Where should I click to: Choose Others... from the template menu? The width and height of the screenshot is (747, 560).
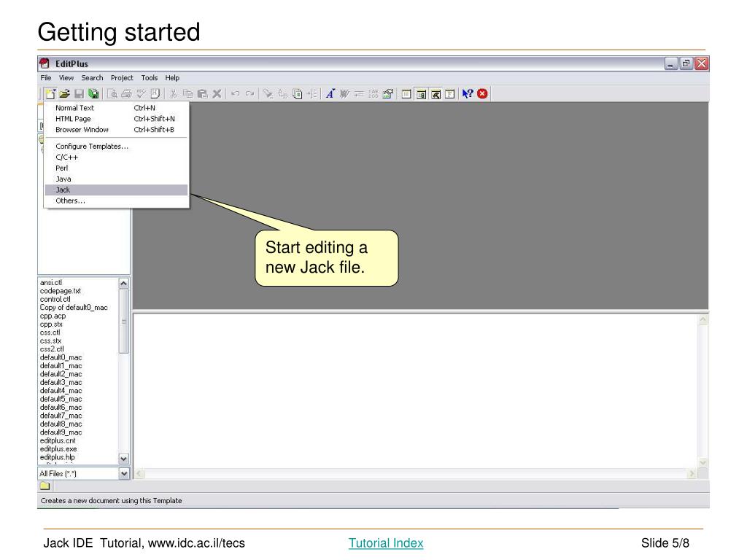(116, 201)
